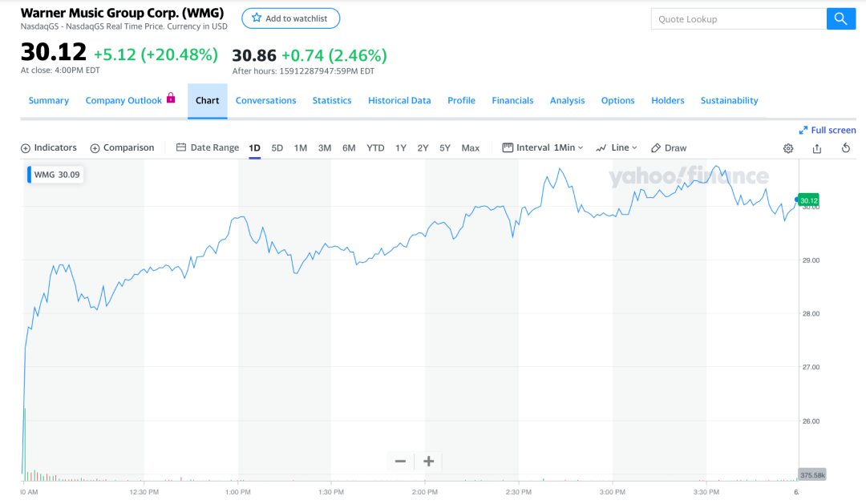The height and width of the screenshot is (504, 866).
Task: Open the Analysis tab
Action: (567, 100)
